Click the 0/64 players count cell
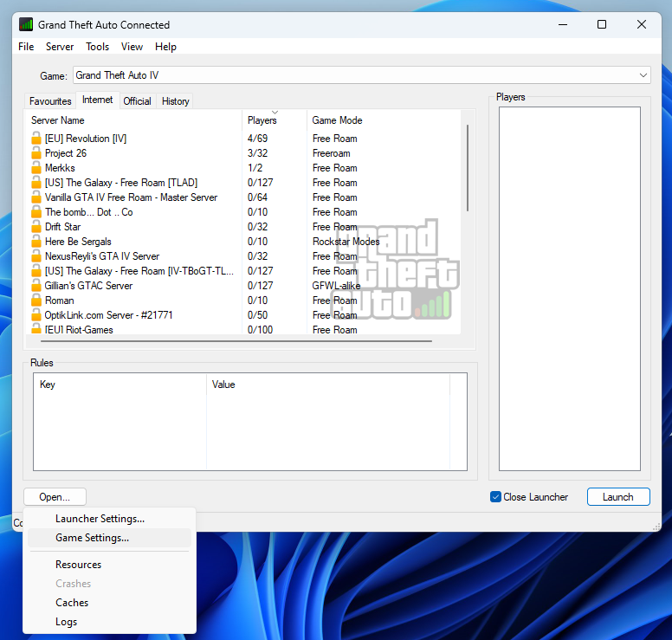 click(257, 197)
